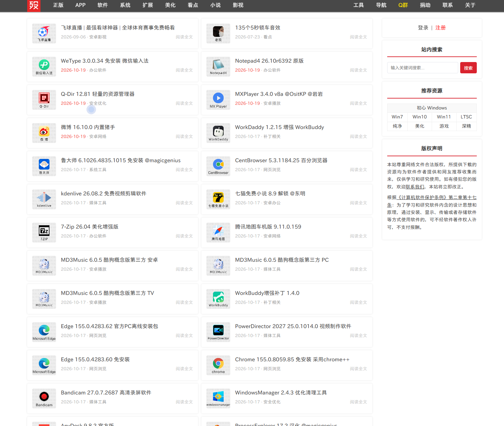Click the 鲁大师 icon
The height and width of the screenshot is (426, 504).
tap(44, 166)
